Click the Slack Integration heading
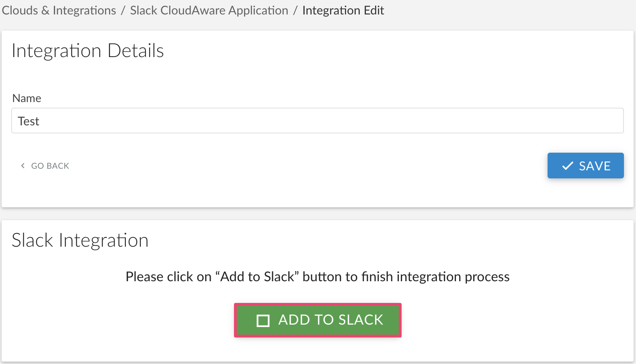Viewport: 636px width, 364px height. (80, 241)
